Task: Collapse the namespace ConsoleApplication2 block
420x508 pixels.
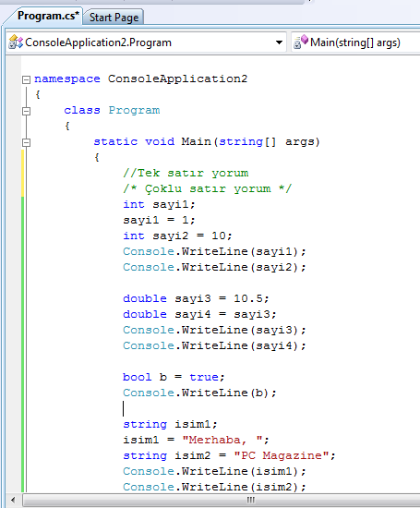Action: pos(26,79)
